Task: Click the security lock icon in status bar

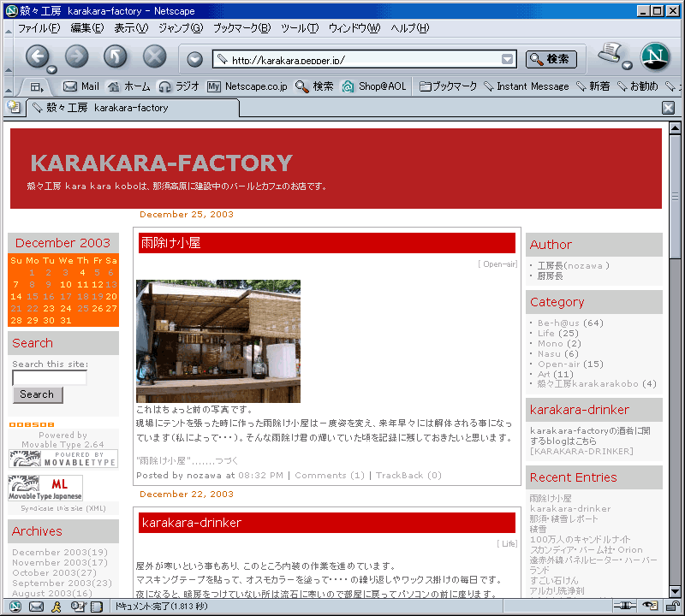Action: tap(672, 606)
